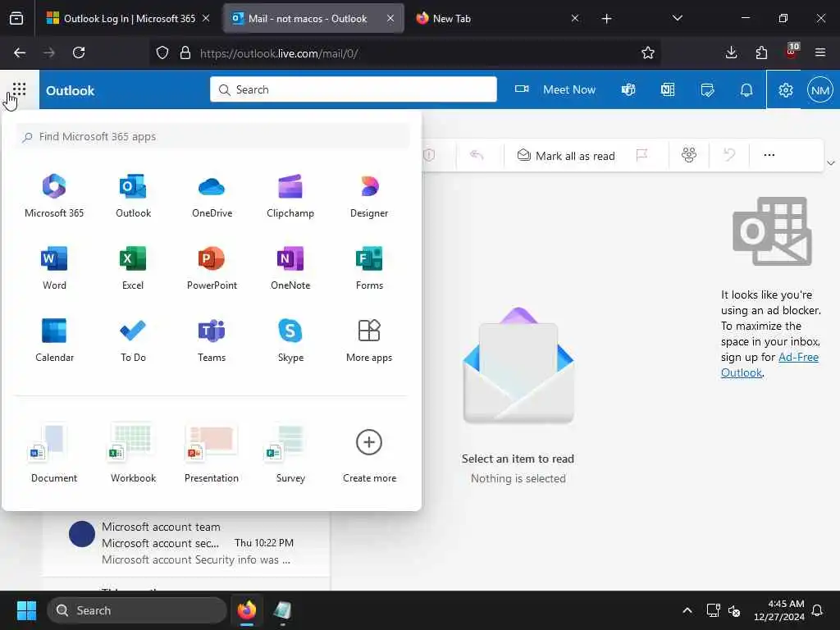Open the Windows Start menu
This screenshot has width=840, height=630.
[26, 610]
